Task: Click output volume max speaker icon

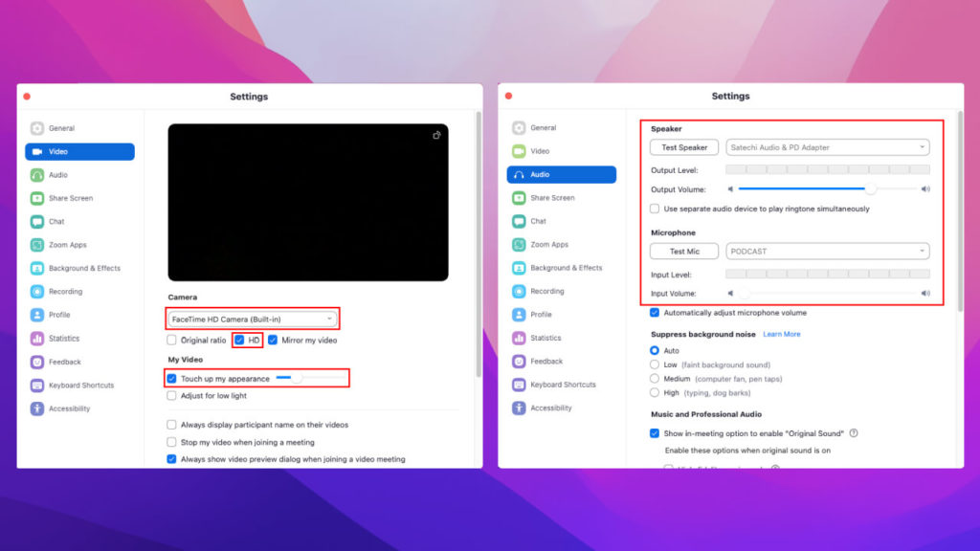Action: coord(925,188)
